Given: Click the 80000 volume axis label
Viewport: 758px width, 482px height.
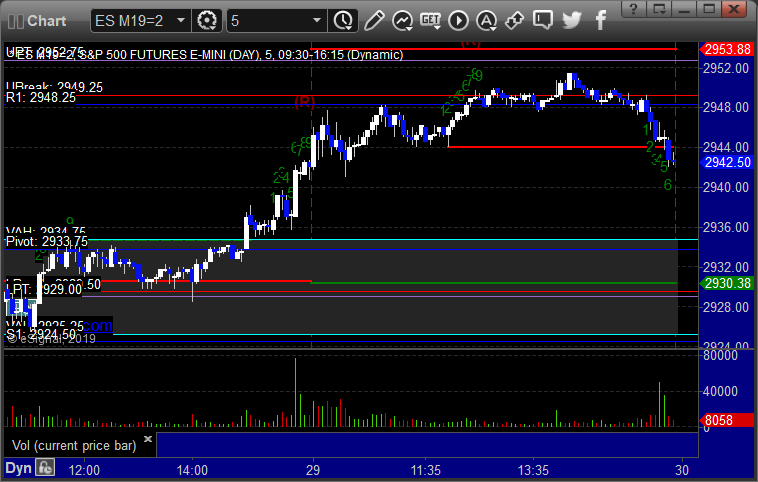Looking at the screenshot, I should pos(720,355).
